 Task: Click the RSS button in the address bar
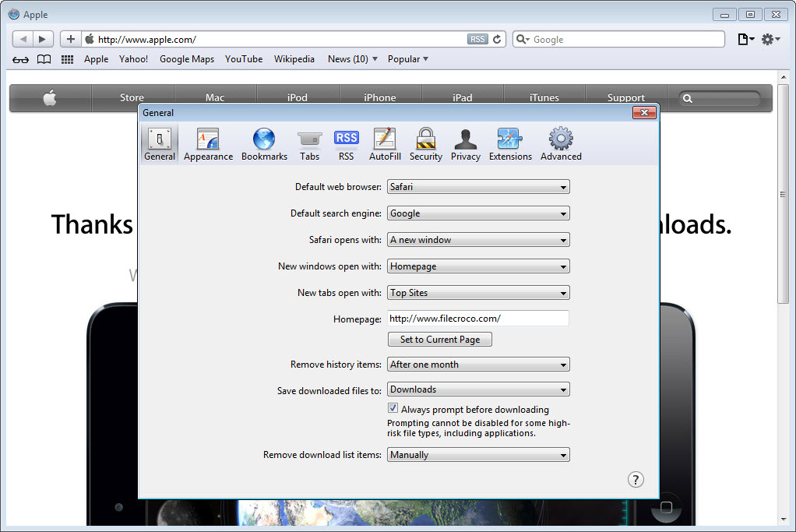click(477, 39)
